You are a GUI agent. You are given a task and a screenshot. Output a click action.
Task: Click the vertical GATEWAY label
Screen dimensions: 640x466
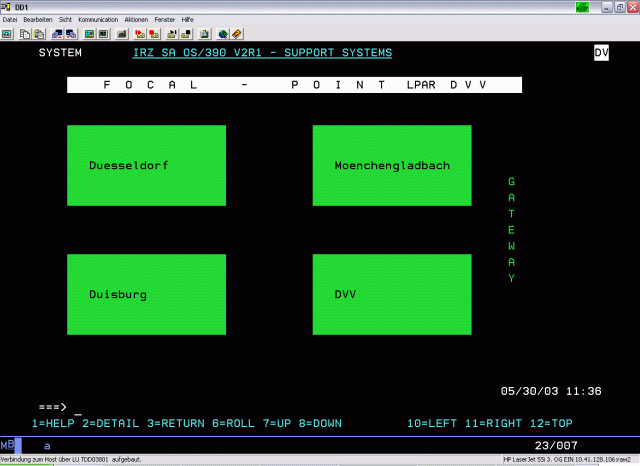point(511,230)
